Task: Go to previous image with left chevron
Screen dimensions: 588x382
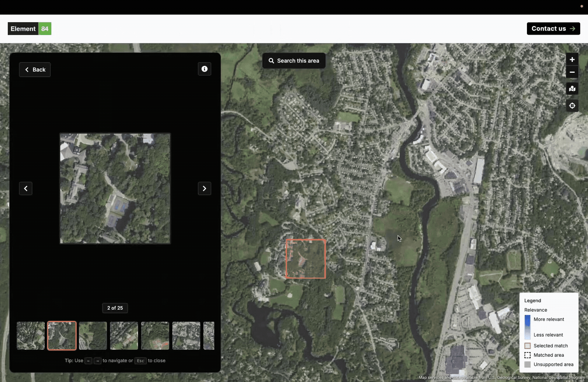Action: pyautogui.click(x=26, y=189)
